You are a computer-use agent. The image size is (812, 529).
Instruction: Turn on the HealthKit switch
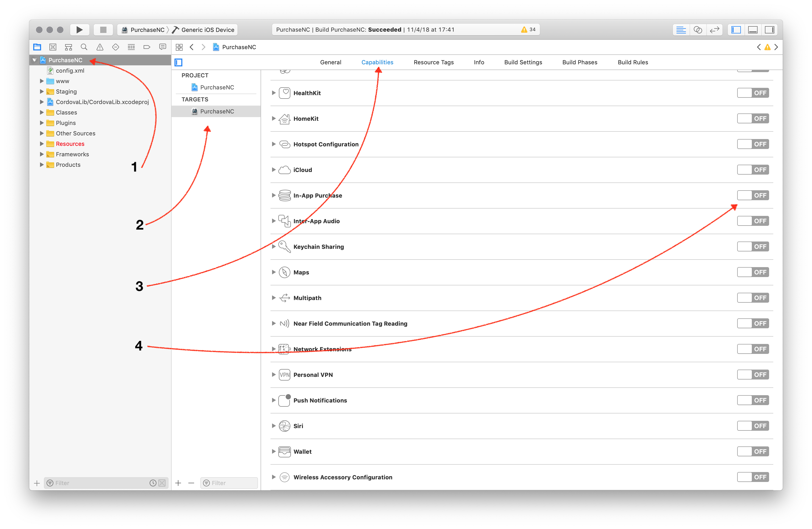click(753, 93)
